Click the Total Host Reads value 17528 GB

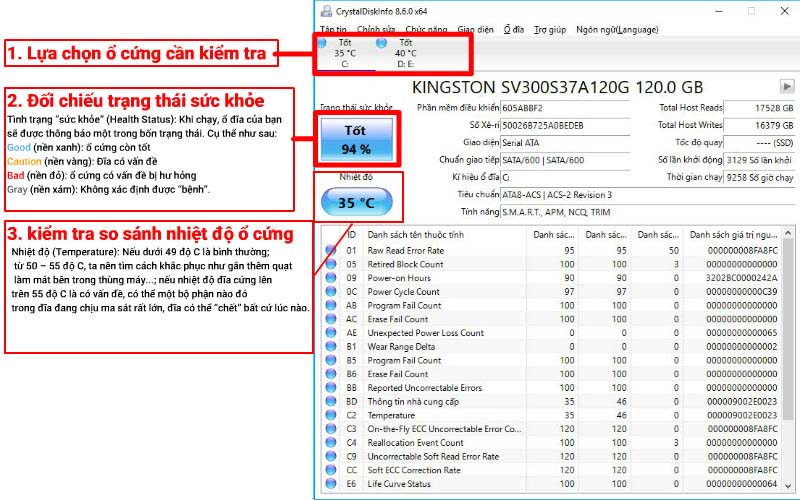(759, 108)
